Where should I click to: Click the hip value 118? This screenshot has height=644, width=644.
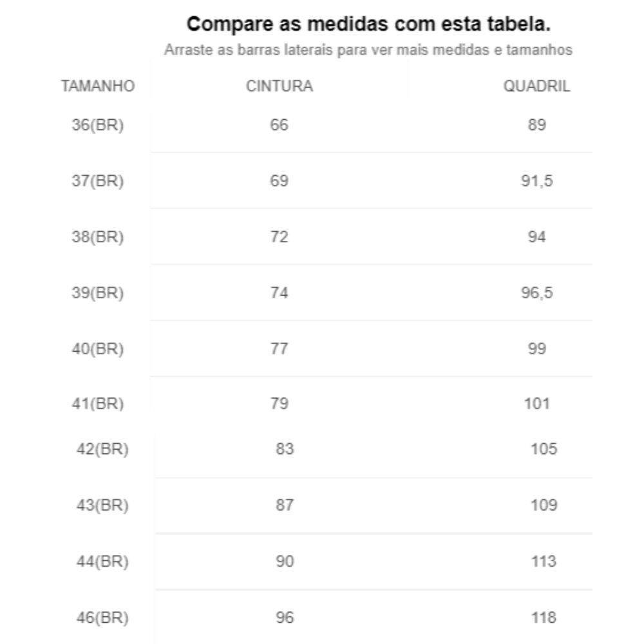click(x=544, y=618)
